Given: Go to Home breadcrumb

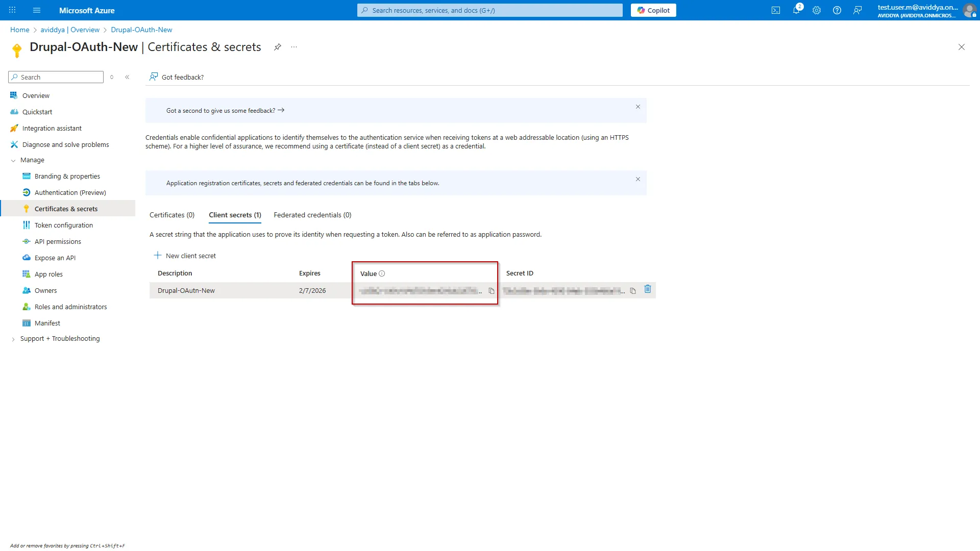Looking at the screenshot, I should click(20, 30).
